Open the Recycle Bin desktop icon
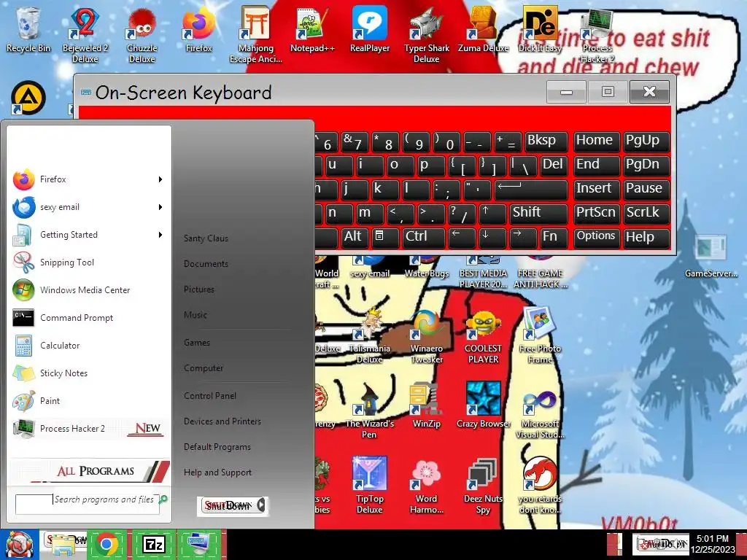 [x=28, y=31]
